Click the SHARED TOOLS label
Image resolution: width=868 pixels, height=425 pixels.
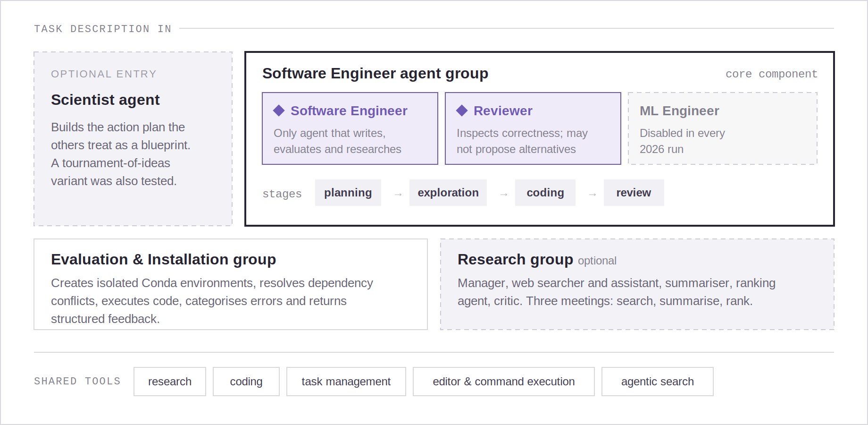point(77,381)
